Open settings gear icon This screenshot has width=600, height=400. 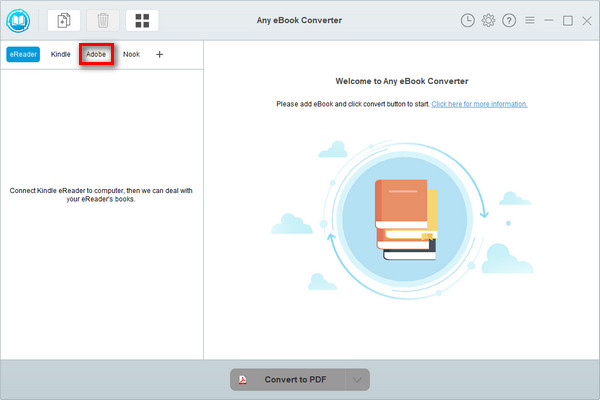[488, 20]
